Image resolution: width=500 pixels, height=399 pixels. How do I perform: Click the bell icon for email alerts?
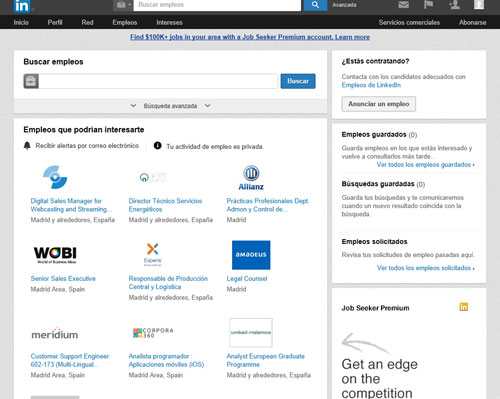tap(27, 146)
